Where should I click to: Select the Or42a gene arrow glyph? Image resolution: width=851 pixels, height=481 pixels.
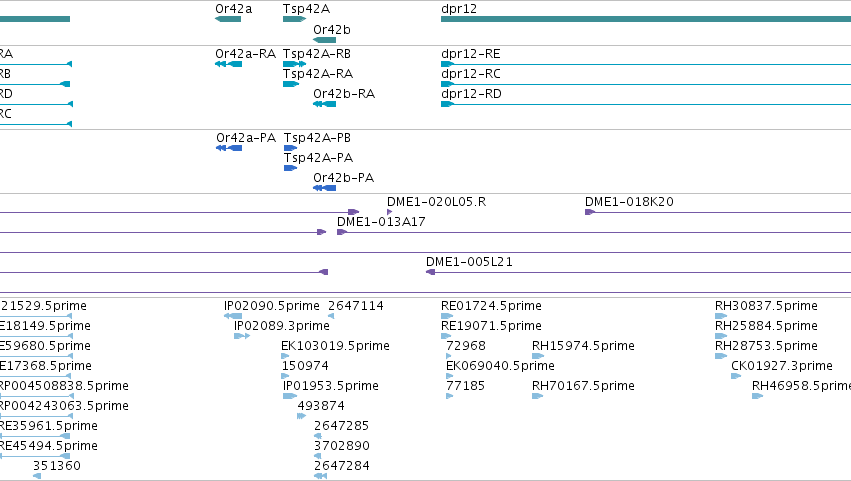tap(228, 19)
